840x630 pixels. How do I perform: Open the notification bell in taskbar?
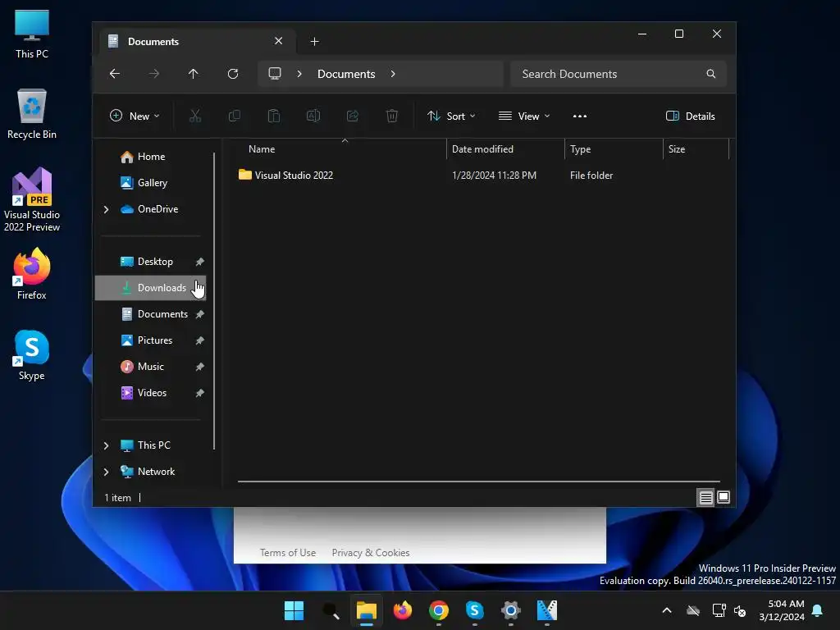(818, 610)
